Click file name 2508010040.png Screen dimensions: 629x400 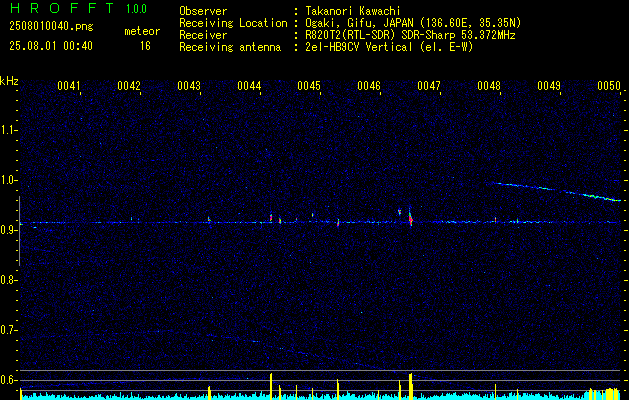click(x=51, y=26)
